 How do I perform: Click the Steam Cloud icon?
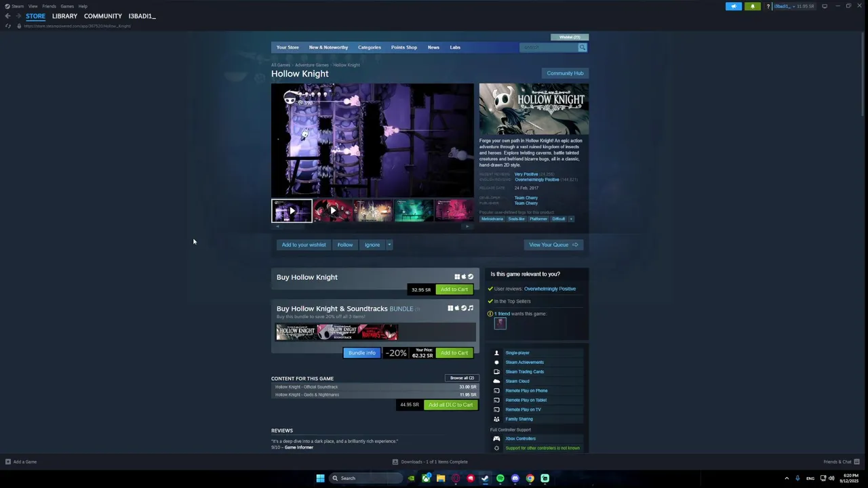[496, 381]
